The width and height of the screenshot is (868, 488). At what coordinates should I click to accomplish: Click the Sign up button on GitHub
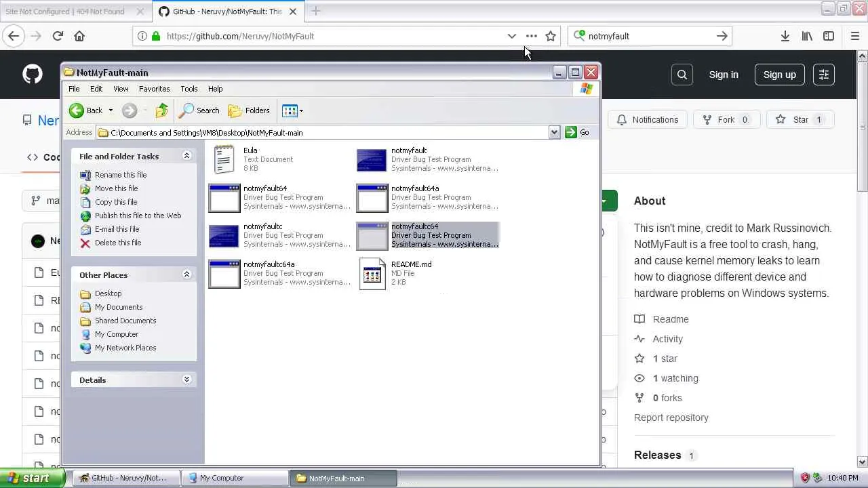pyautogui.click(x=780, y=75)
